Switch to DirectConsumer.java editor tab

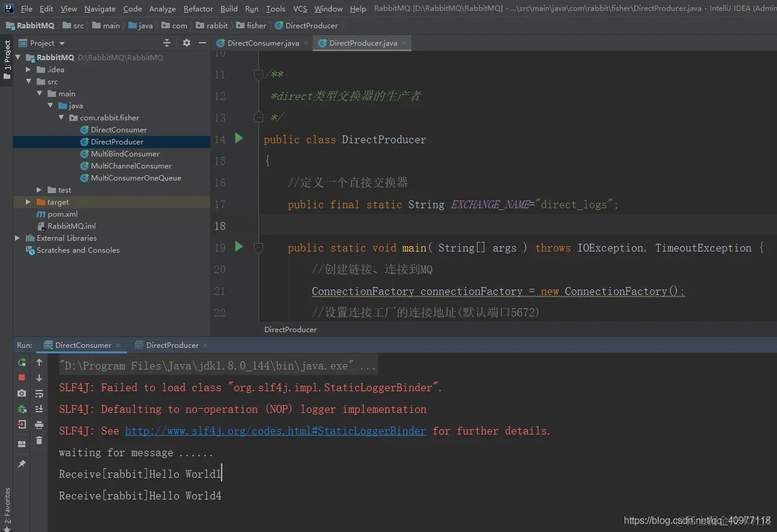[263, 43]
